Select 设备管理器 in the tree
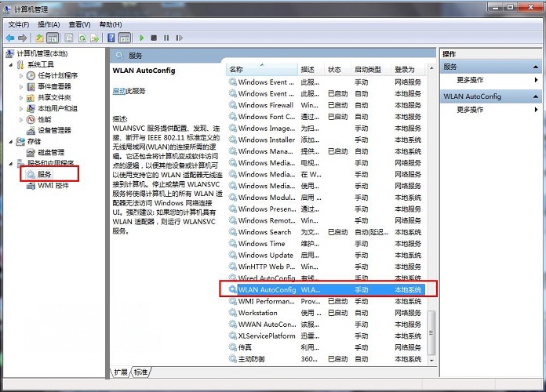546x392 pixels. point(49,131)
